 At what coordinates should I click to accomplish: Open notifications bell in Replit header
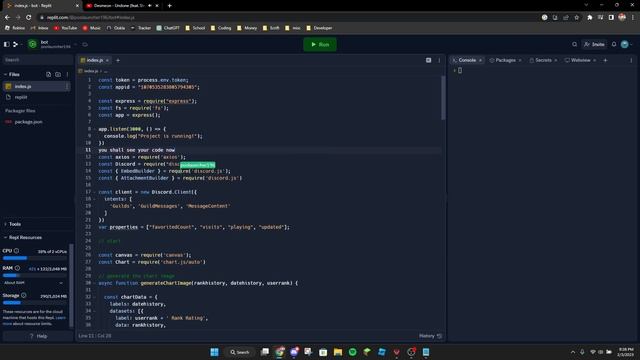click(x=613, y=44)
